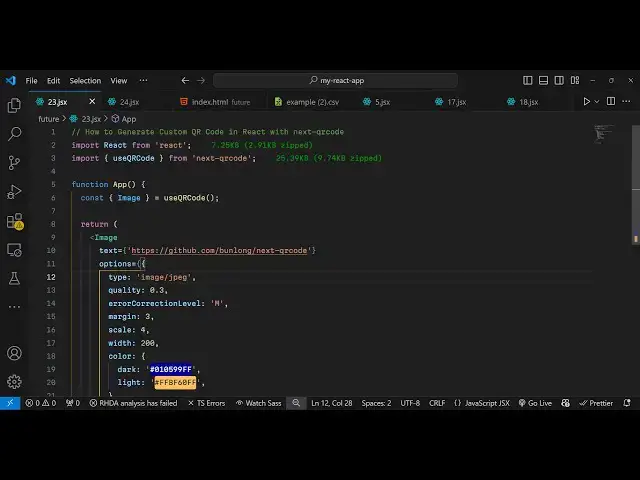Run the code with the play button
The height and width of the screenshot is (480, 640).
click(587, 102)
